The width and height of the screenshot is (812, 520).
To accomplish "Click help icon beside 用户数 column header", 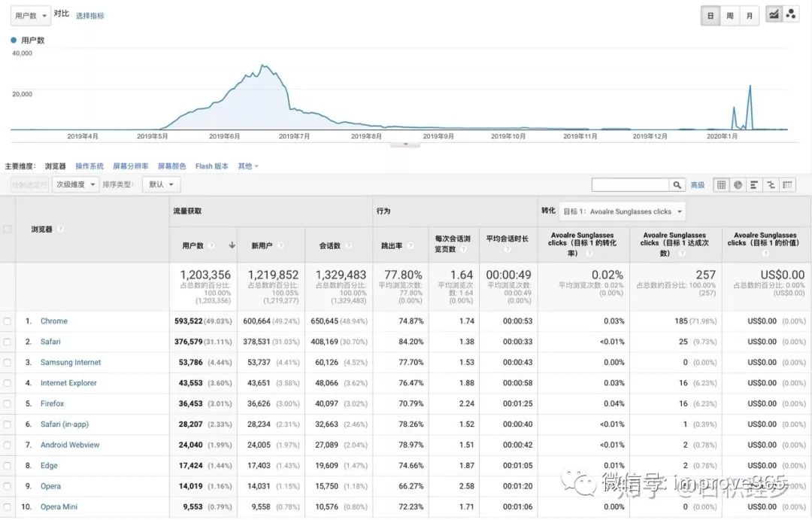I will click(x=211, y=245).
